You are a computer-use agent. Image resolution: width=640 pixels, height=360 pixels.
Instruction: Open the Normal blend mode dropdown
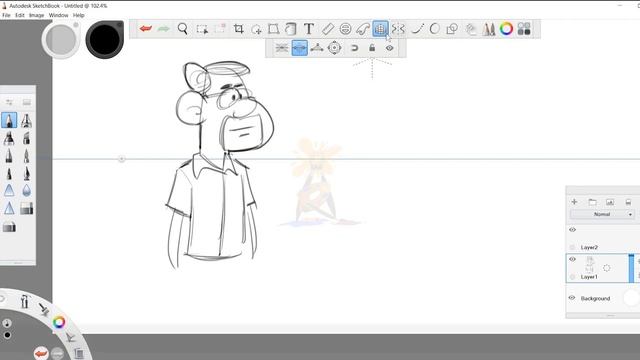tap(602, 214)
